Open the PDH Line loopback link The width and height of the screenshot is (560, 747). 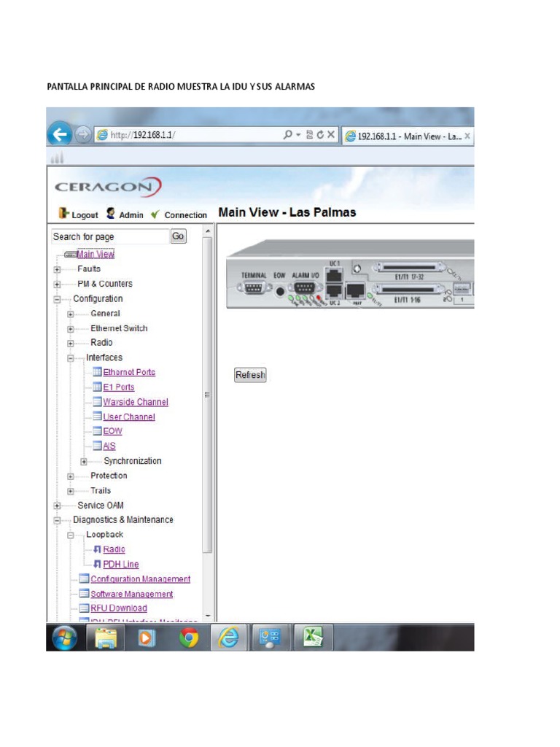click(121, 564)
